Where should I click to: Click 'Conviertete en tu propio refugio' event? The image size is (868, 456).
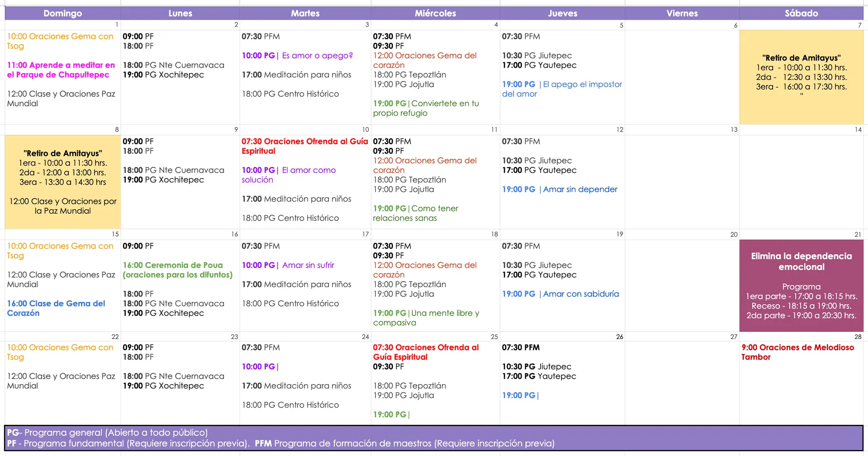coord(425,108)
